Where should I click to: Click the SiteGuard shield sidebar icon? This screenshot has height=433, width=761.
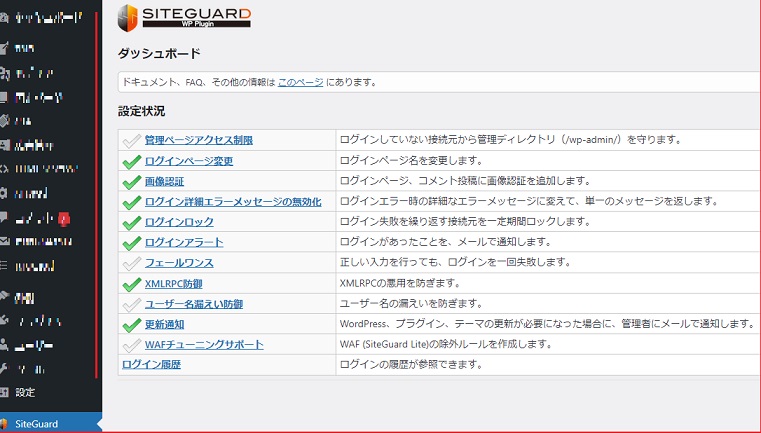tap(4, 424)
